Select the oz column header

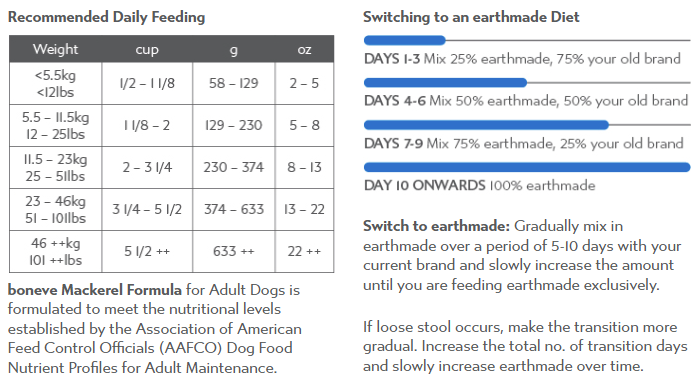pyautogui.click(x=304, y=49)
